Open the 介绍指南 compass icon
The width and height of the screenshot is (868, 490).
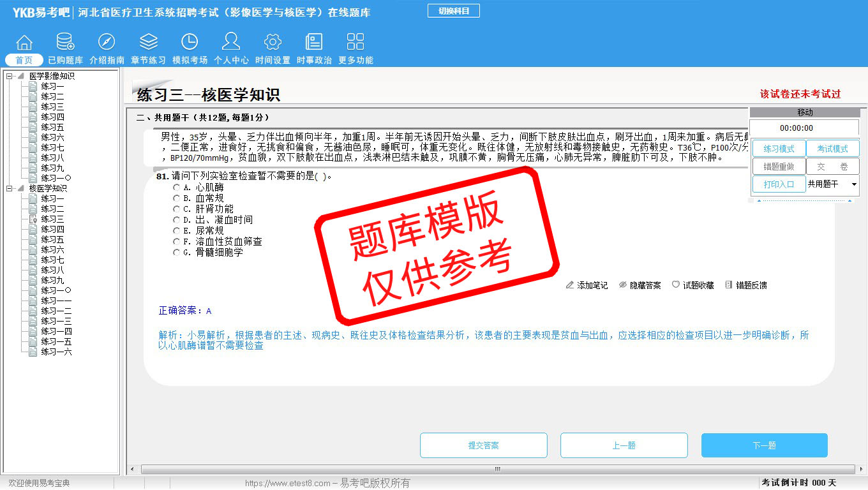pyautogui.click(x=107, y=43)
